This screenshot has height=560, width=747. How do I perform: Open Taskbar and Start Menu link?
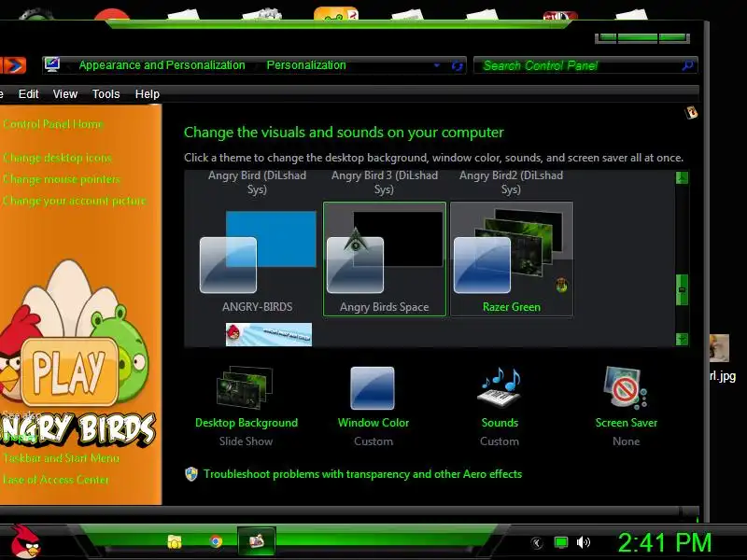61,458
